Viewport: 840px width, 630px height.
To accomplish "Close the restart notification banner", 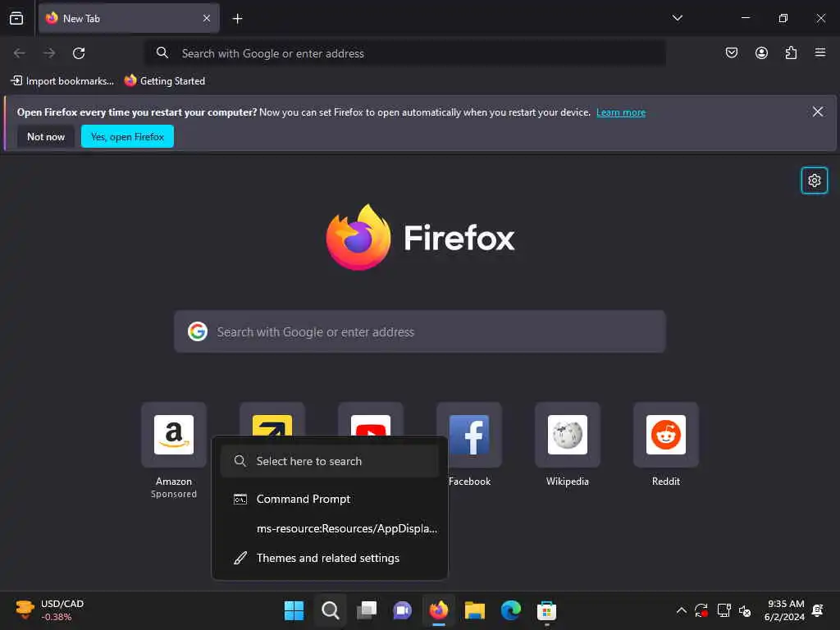I will click(818, 112).
